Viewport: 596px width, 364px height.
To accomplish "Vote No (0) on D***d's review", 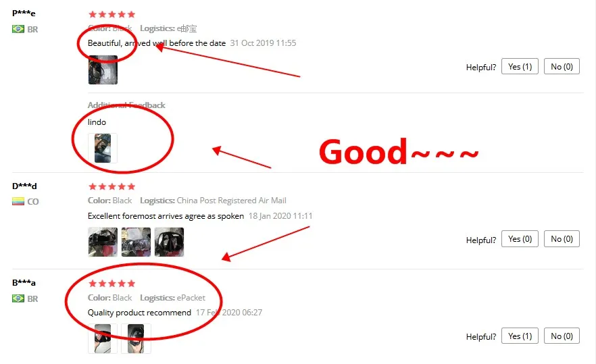I will point(562,239).
